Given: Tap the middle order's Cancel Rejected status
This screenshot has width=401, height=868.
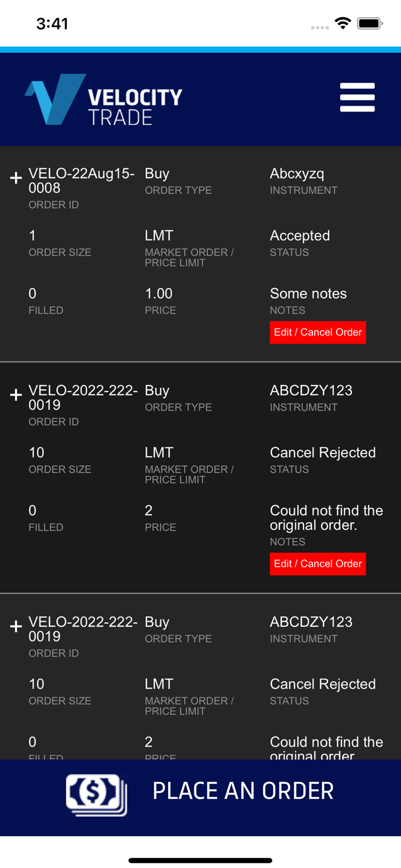Looking at the screenshot, I should [322, 452].
